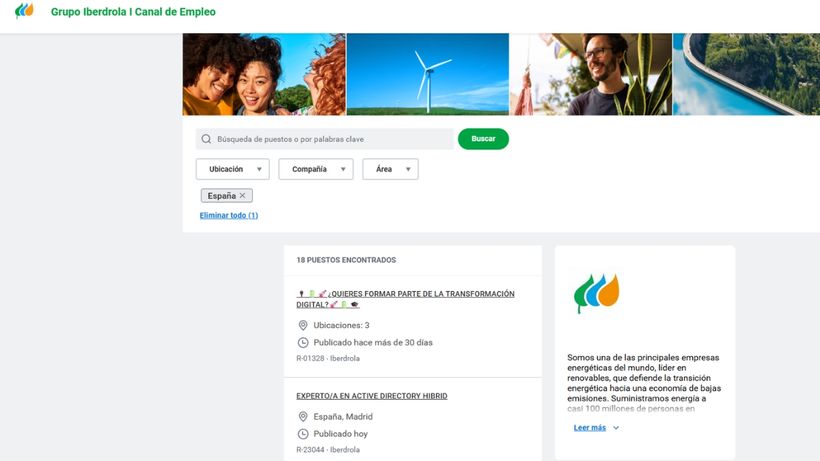
Task: Click the Iberdrola leaf logo in the company card
Action: [x=596, y=293]
